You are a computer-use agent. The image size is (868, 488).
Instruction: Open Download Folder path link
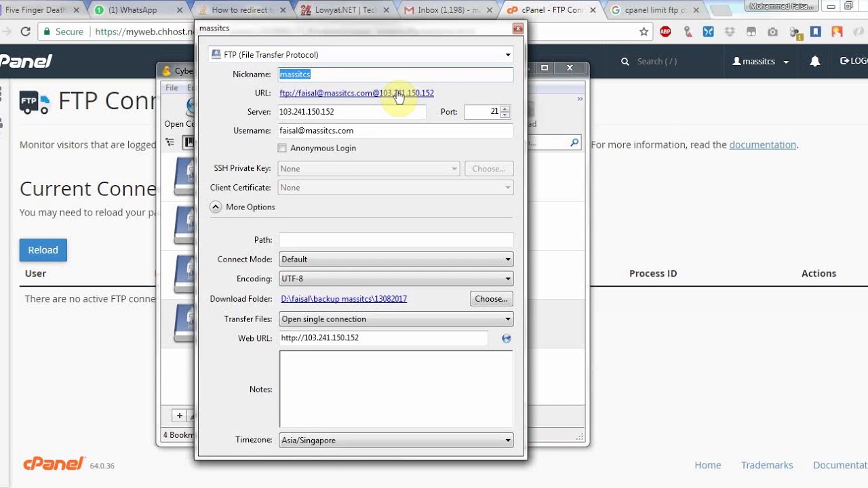(344, 299)
